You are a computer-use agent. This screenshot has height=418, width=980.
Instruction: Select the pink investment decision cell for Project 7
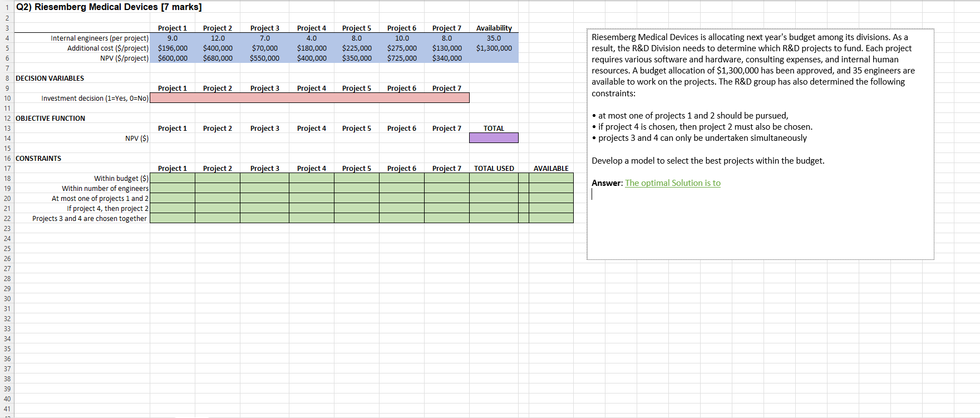(x=447, y=99)
